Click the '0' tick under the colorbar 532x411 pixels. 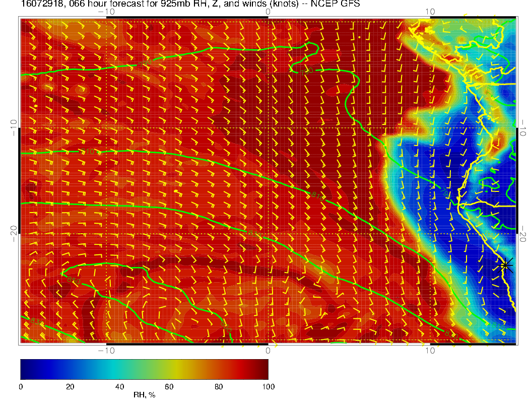click(x=21, y=387)
